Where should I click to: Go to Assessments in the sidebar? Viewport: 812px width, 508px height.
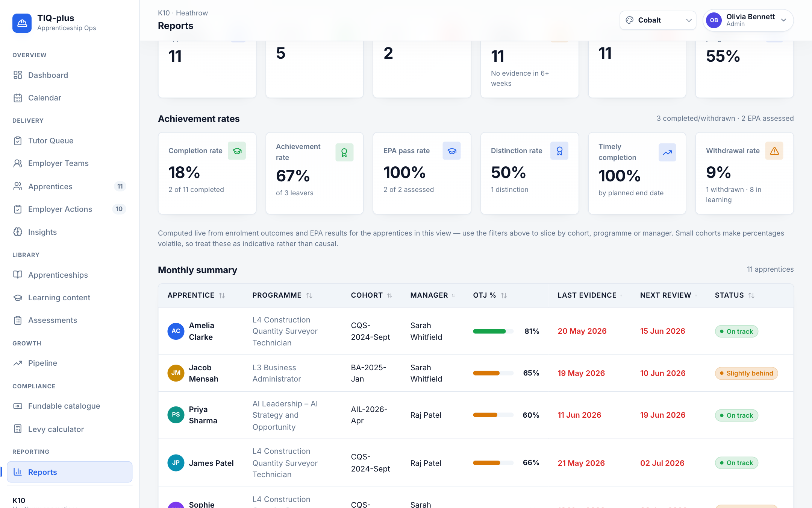coord(70,320)
